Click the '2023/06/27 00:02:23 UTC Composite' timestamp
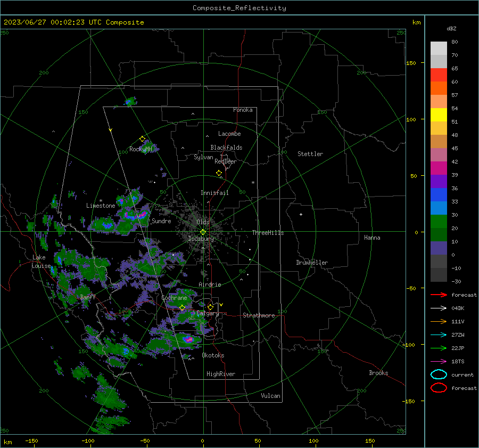 [x=73, y=22]
